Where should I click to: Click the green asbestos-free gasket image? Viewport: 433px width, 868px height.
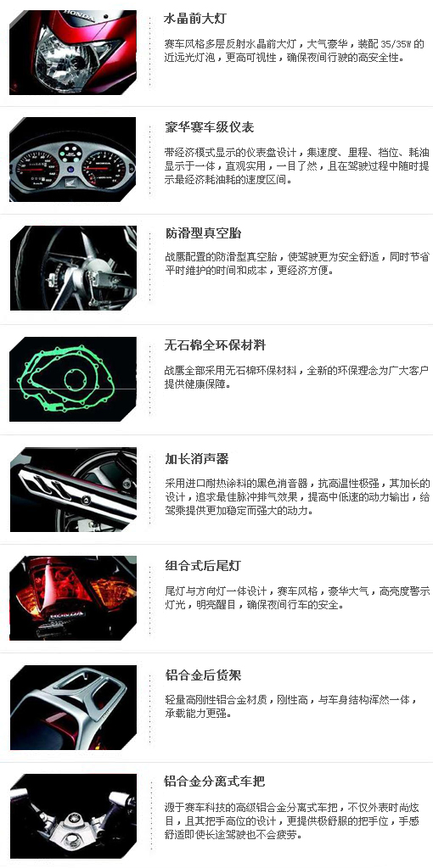[73, 379]
